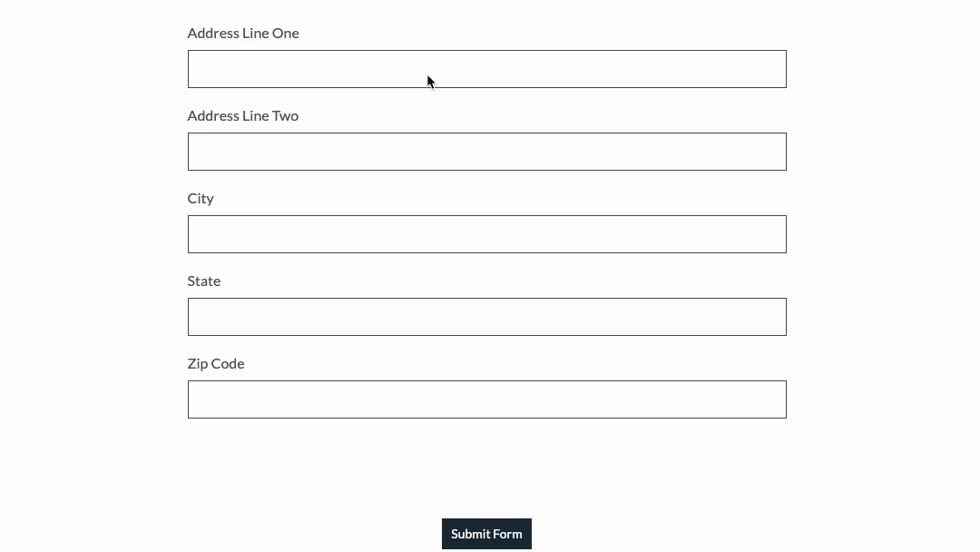Select the City field label

tap(201, 198)
